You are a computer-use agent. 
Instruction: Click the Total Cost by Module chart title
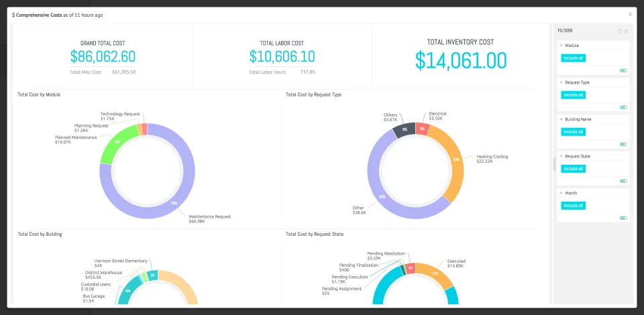(x=39, y=94)
